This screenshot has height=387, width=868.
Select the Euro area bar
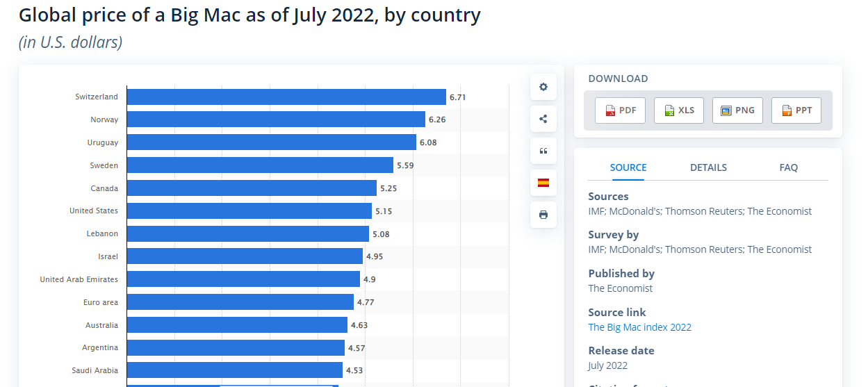[240, 302]
